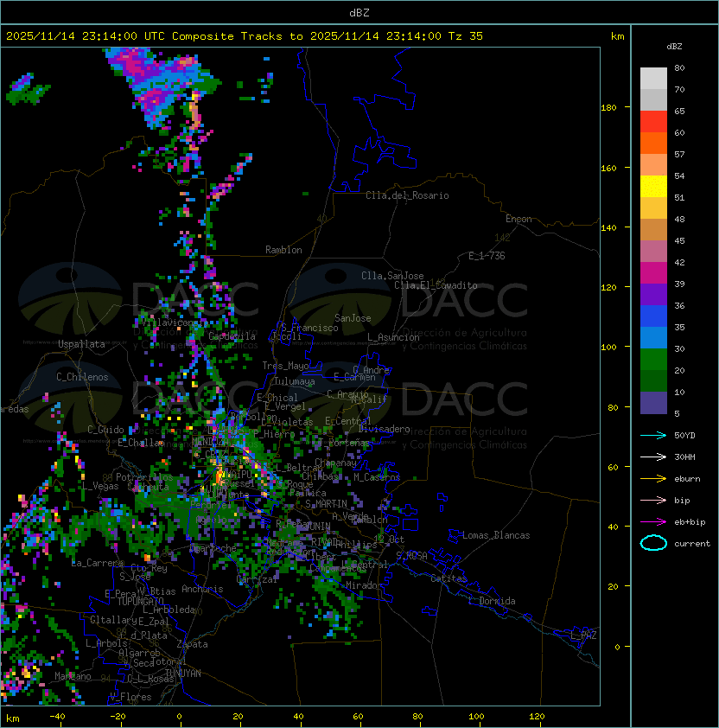Click the 'Tz 35' text in header
Screen dimensions: 719x728
pyautogui.click(x=466, y=36)
